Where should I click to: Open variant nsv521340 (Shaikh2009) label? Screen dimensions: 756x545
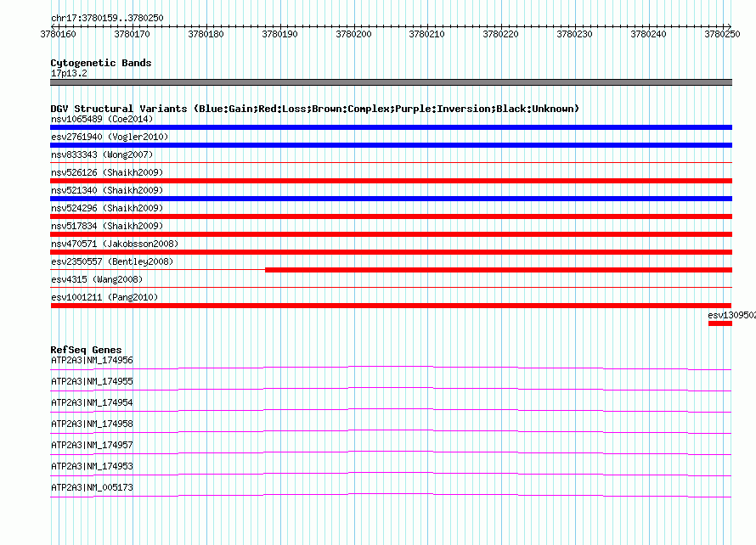(107, 190)
